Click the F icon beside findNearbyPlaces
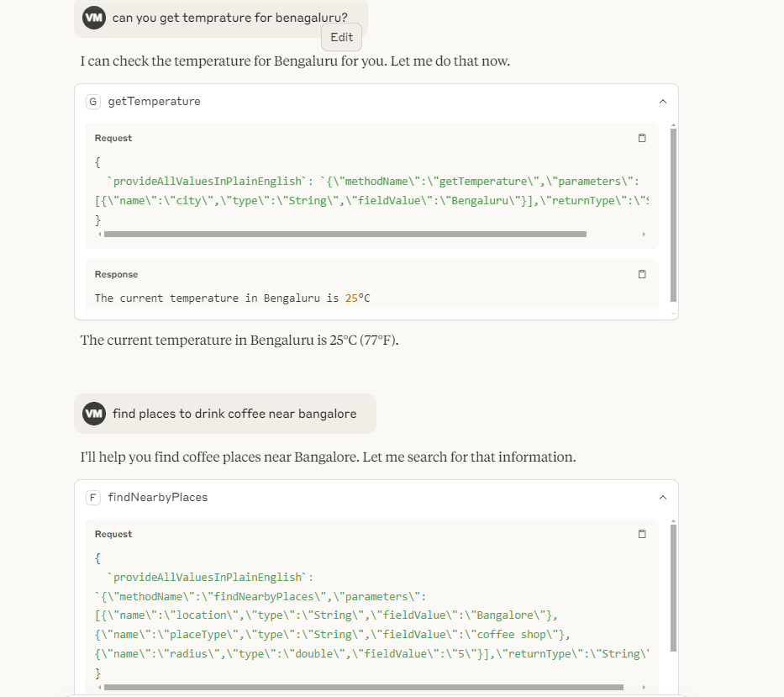Image resolution: width=784 pixels, height=697 pixels. point(93,498)
